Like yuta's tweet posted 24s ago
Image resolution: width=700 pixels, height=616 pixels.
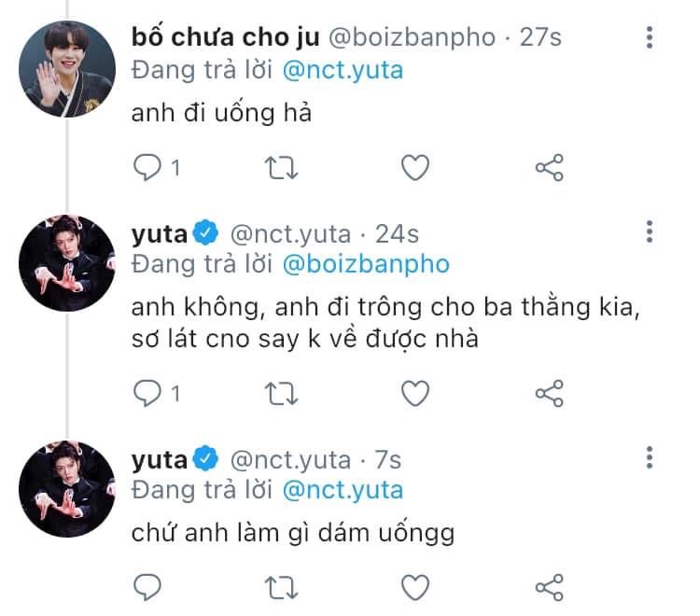tap(414, 393)
